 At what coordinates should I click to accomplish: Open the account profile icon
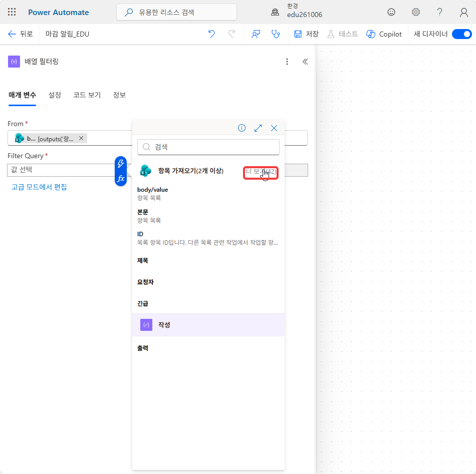[463, 12]
